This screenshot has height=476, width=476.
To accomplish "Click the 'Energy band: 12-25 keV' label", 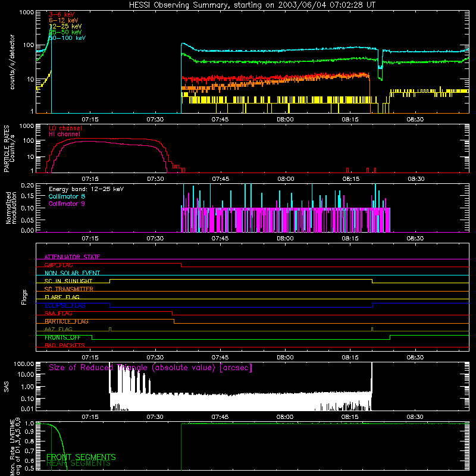I will coord(86,189).
